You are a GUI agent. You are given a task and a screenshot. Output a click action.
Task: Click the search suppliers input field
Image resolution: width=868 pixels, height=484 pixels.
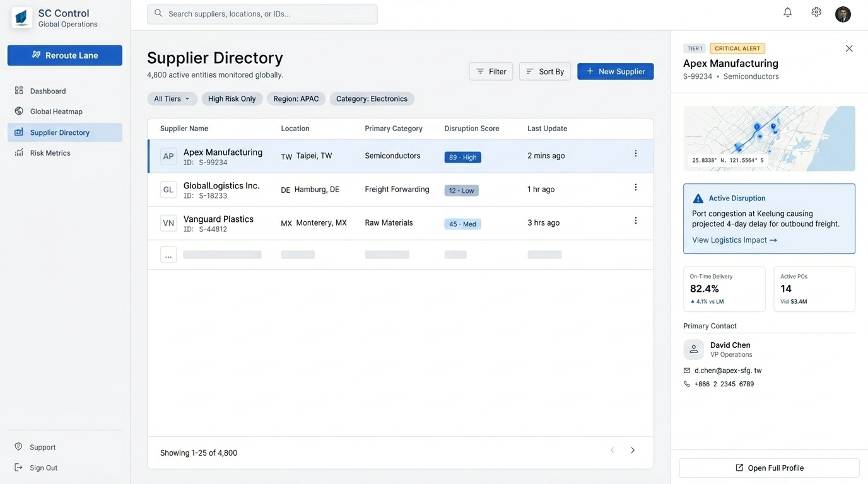pos(262,14)
